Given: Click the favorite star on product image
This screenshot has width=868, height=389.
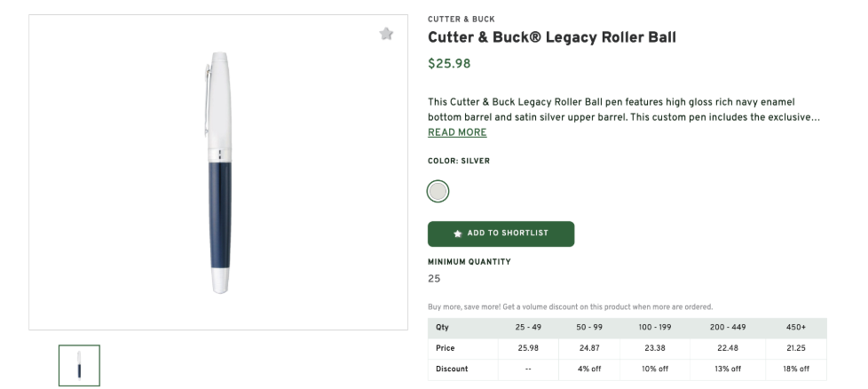Looking at the screenshot, I should pos(386,34).
